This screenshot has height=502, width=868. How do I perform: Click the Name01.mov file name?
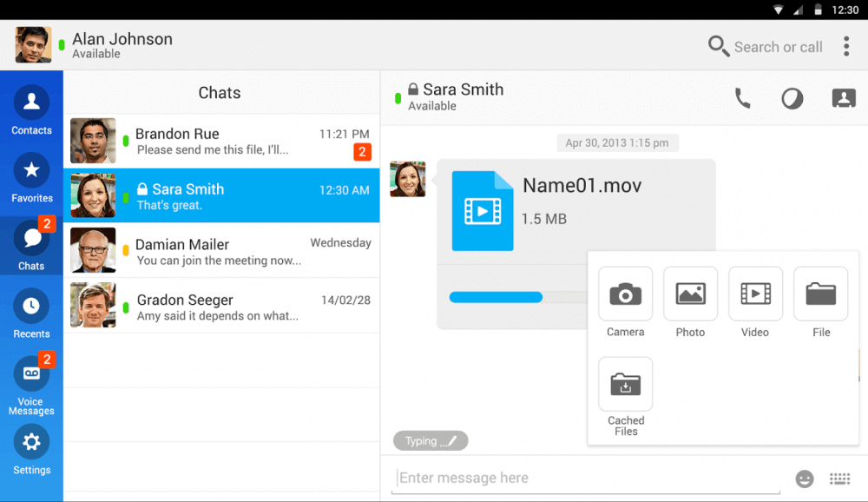582,185
